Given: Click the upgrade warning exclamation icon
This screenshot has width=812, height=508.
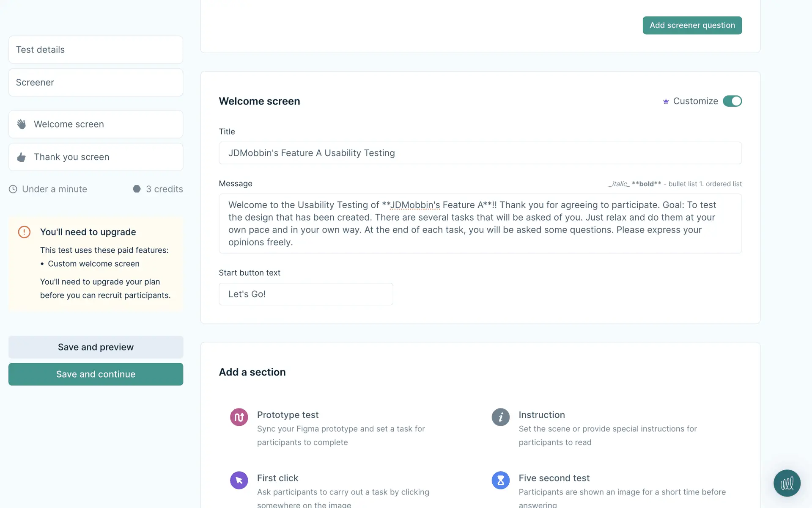Looking at the screenshot, I should coord(24,232).
